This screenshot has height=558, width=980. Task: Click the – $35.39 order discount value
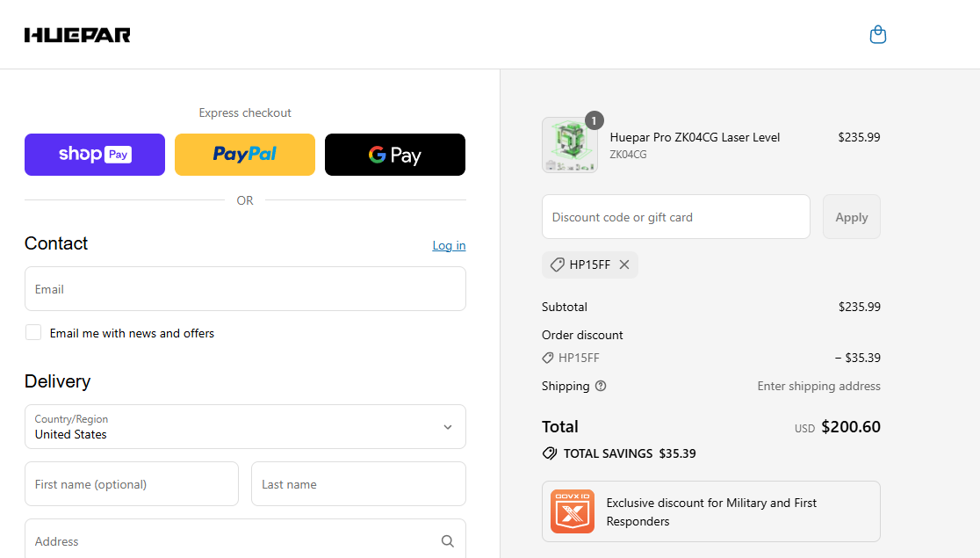(857, 358)
